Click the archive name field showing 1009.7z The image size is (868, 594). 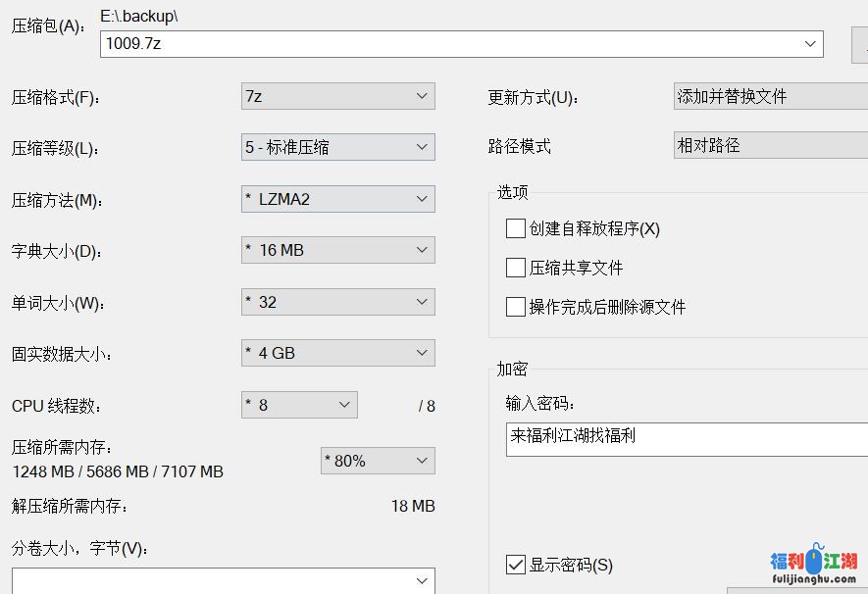tap(441, 44)
